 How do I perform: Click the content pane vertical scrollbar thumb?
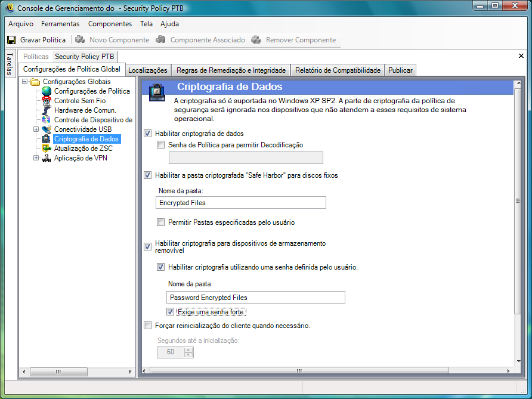[518, 201]
